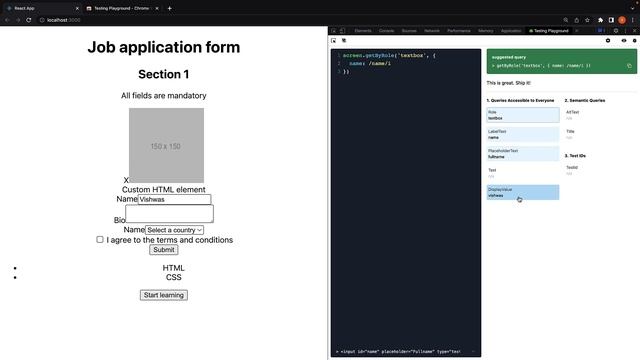Image resolution: width=640 pixels, height=360 pixels.
Task: Select the DisplayValue vishwas query card
Action: coord(523,192)
